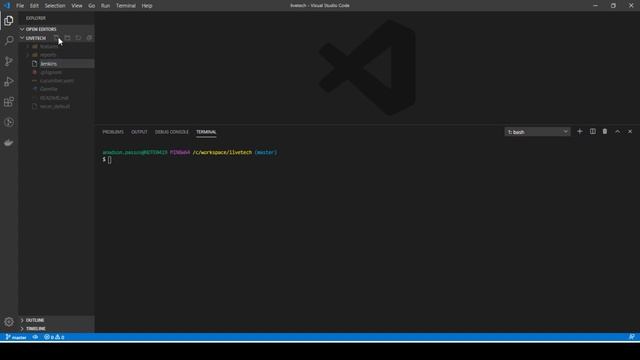Click errors and warnings count in status bar
This screenshot has width=640, height=360.
click(x=54, y=337)
